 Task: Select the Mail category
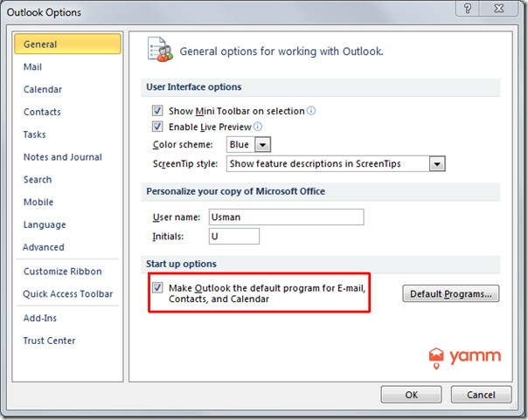33,67
